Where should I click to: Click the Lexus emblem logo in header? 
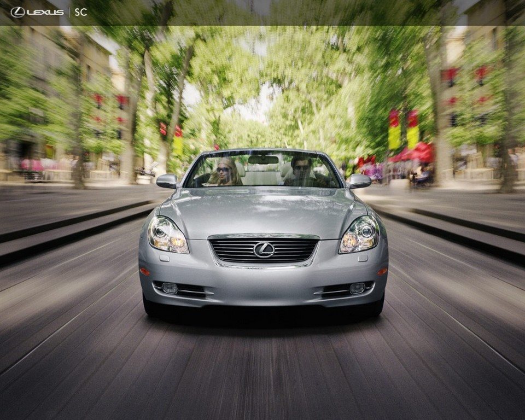tap(17, 13)
